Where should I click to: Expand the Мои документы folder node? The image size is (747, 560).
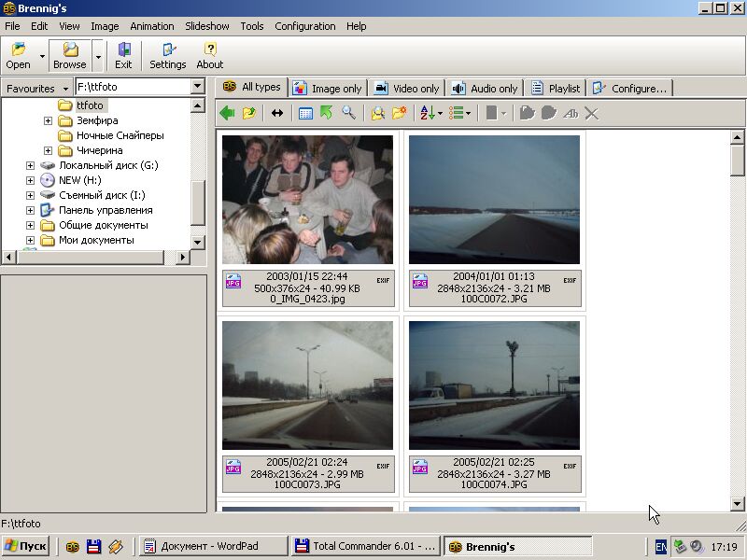coord(30,240)
